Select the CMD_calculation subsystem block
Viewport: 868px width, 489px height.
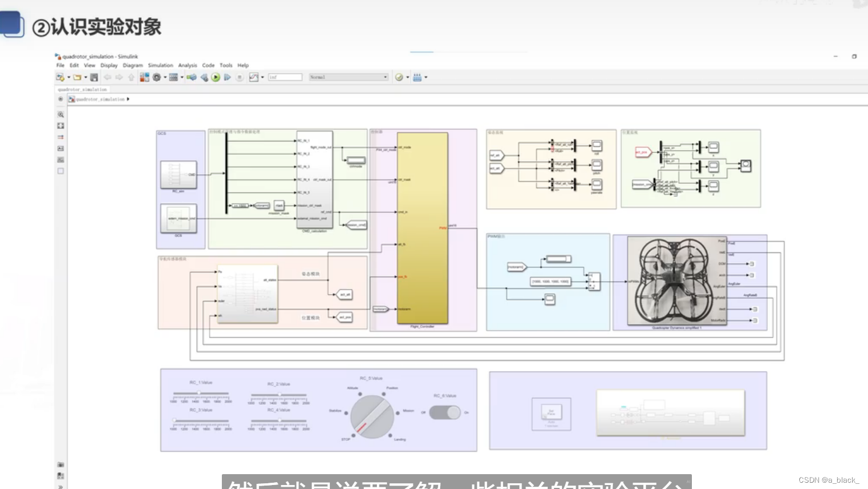point(314,180)
